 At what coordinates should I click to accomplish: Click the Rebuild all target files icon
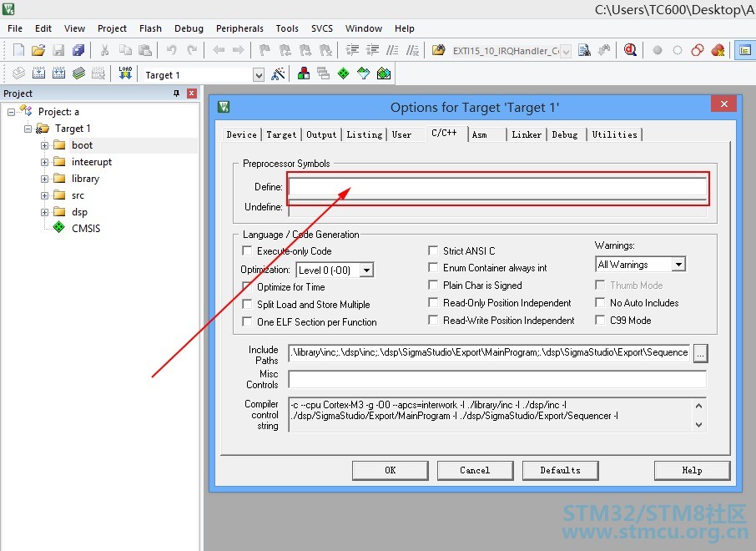point(58,73)
